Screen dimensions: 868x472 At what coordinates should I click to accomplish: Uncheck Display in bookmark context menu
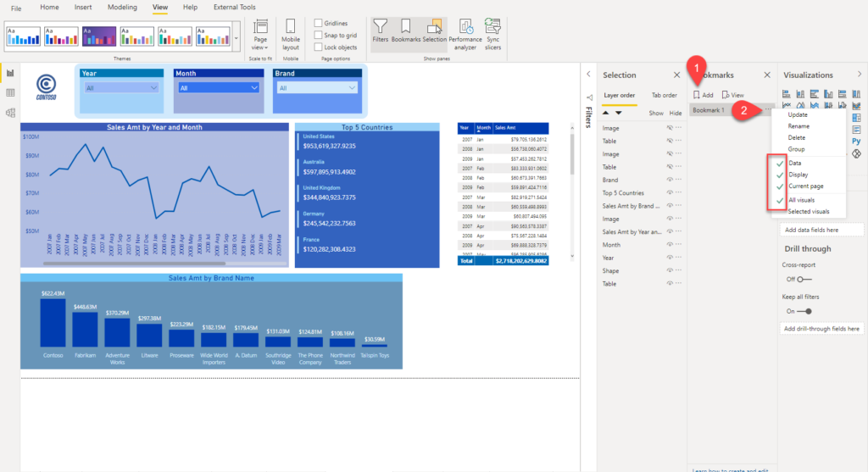(798, 175)
